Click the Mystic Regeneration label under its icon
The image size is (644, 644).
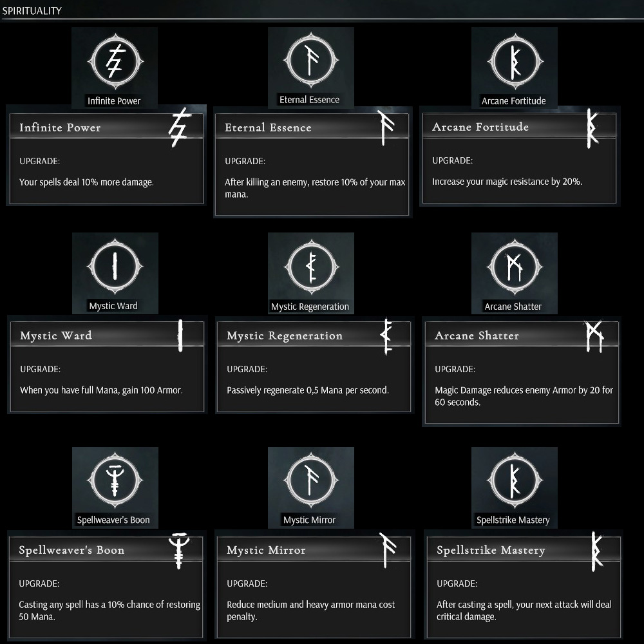click(x=310, y=307)
